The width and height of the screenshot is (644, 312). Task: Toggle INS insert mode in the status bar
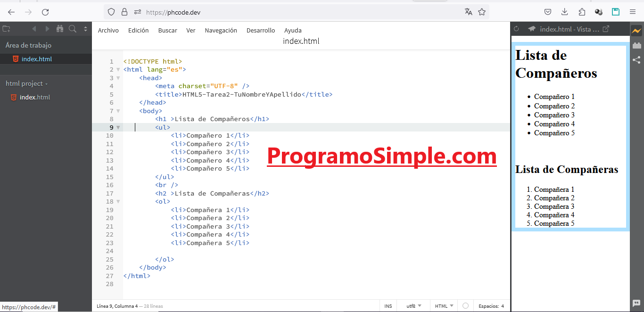coord(388,306)
